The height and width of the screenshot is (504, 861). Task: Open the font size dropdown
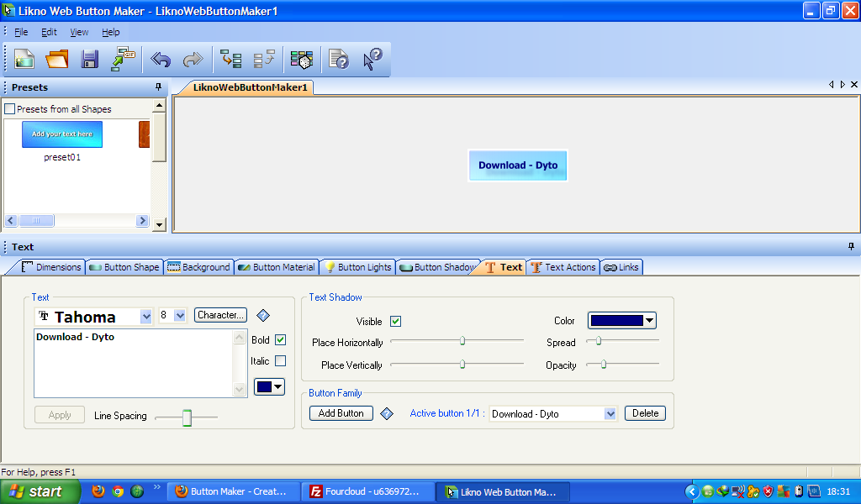tap(182, 315)
